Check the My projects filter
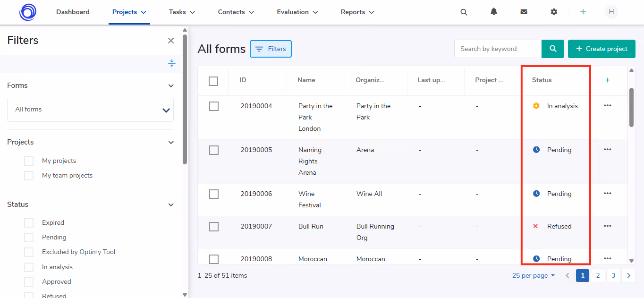This screenshot has width=644, height=298. 29,161
